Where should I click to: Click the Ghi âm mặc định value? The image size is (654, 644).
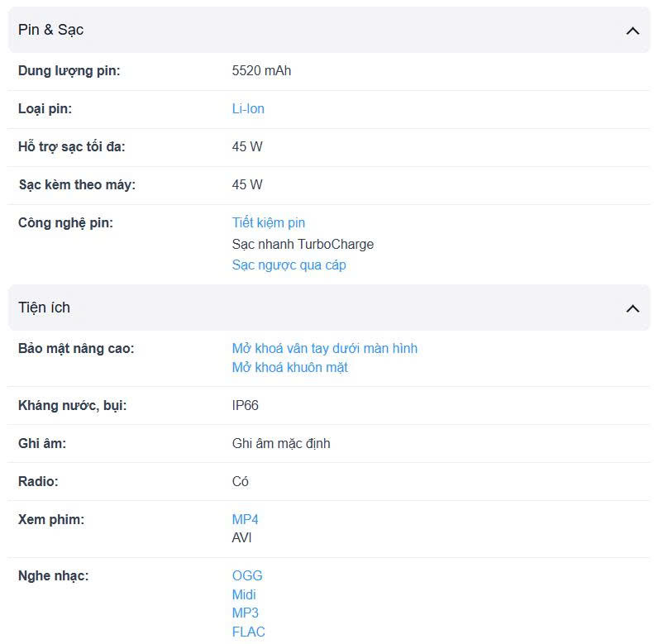tap(281, 444)
